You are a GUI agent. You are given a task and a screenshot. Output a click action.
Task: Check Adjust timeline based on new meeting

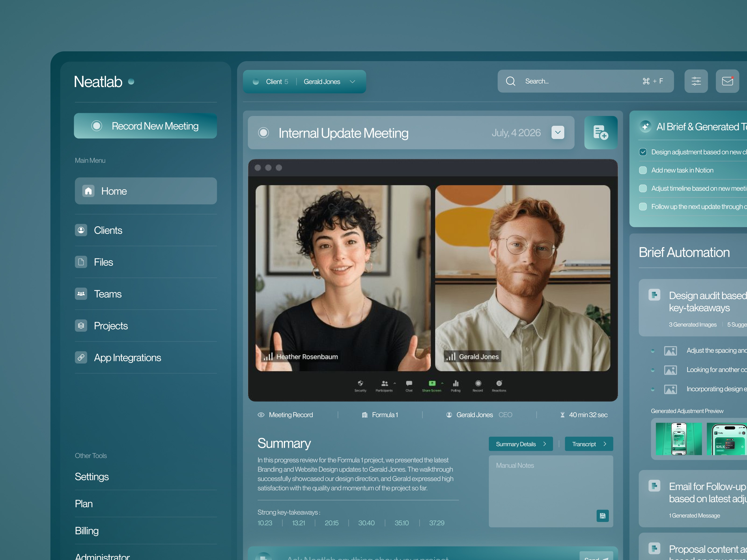click(x=643, y=188)
